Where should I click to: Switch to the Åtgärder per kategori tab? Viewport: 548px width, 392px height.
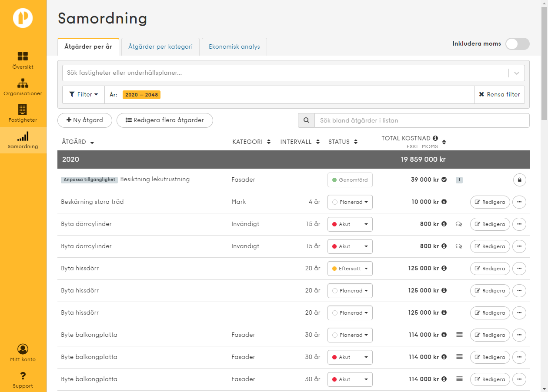[160, 47]
